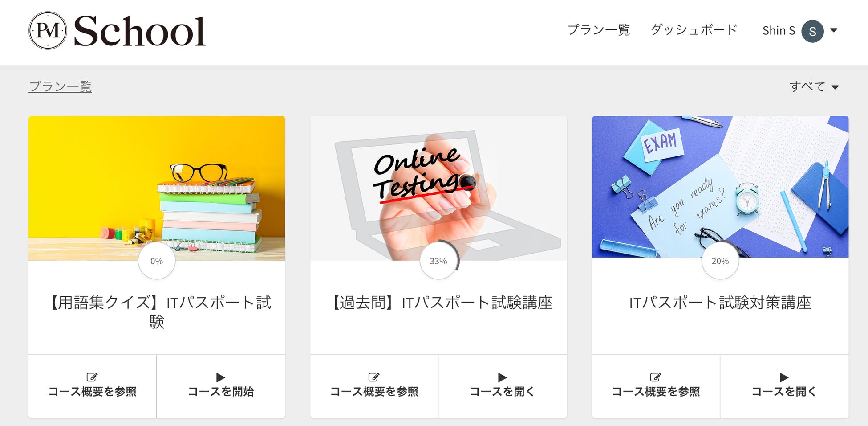Click edit icon on 過去問 course overview
The image size is (868, 426).
tap(374, 377)
